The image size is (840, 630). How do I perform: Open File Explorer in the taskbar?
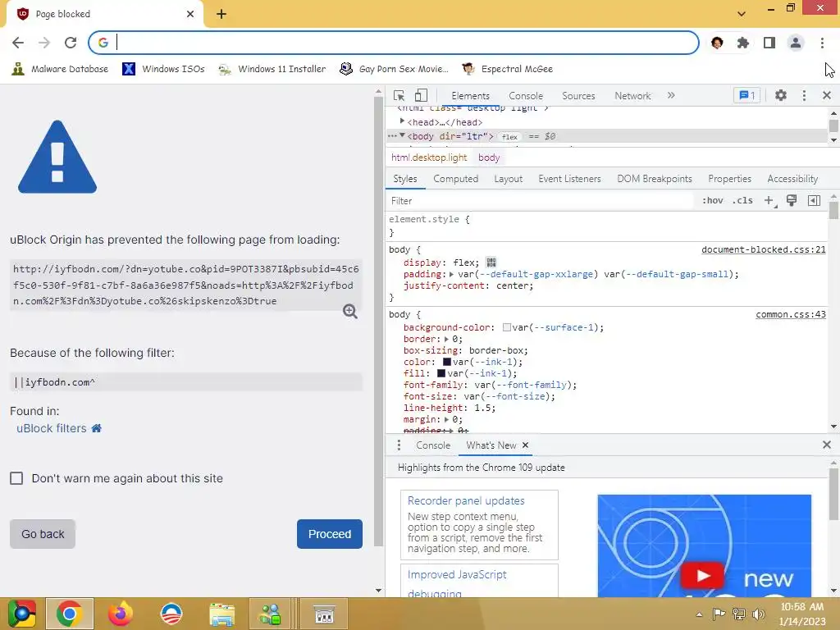(x=221, y=614)
